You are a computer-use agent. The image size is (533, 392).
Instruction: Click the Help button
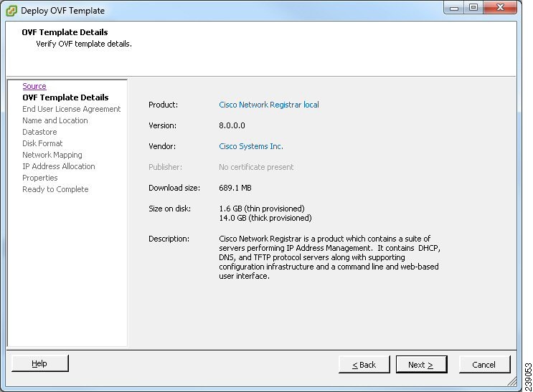click(39, 363)
